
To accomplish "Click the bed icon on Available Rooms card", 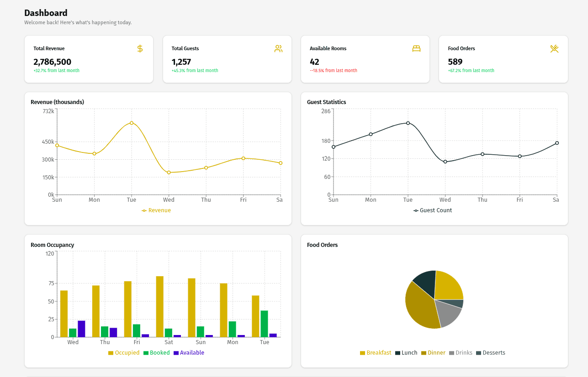I will [x=416, y=48].
